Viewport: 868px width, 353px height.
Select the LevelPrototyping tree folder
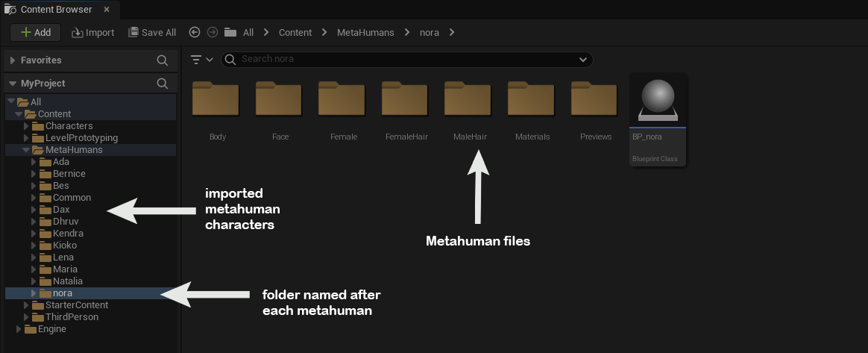coord(81,138)
